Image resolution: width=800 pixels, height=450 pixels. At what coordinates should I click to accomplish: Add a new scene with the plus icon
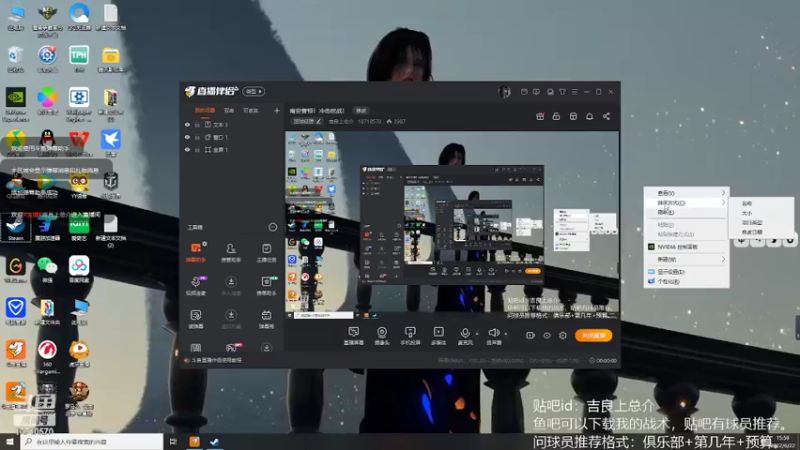pyautogui.click(x=277, y=110)
